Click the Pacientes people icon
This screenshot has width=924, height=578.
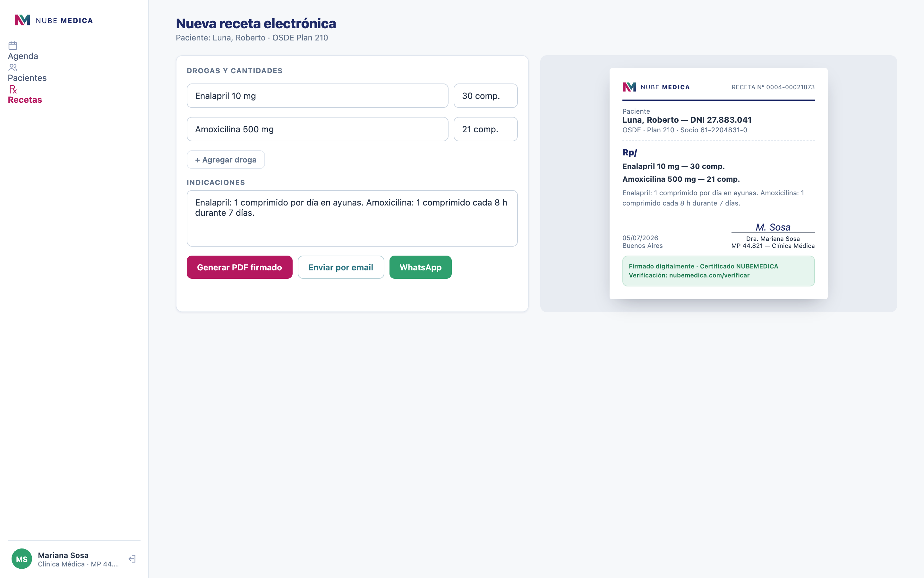[x=13, y=68]
